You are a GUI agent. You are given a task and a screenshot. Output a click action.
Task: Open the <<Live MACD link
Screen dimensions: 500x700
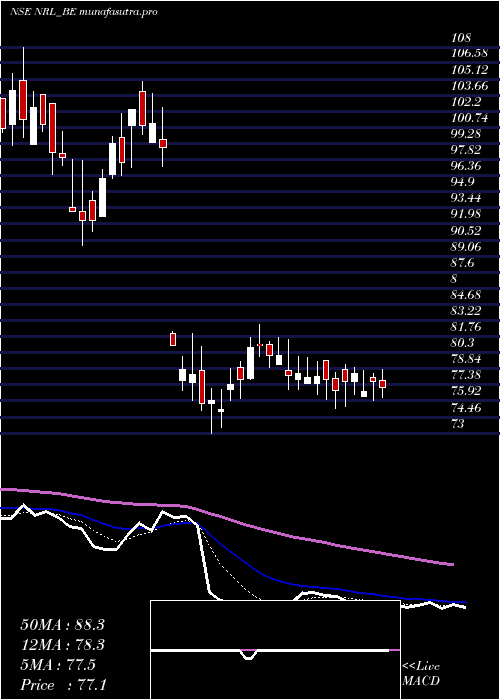click(x=421, y=674)
